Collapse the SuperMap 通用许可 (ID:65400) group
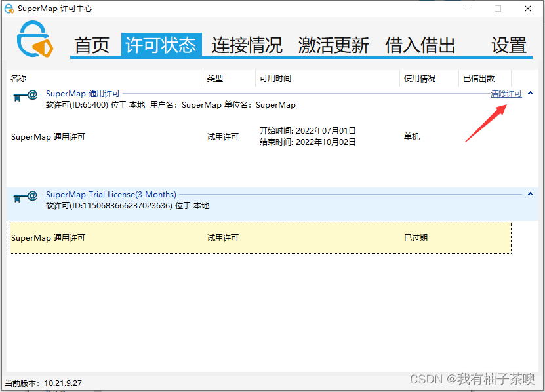 coord(530,93)
